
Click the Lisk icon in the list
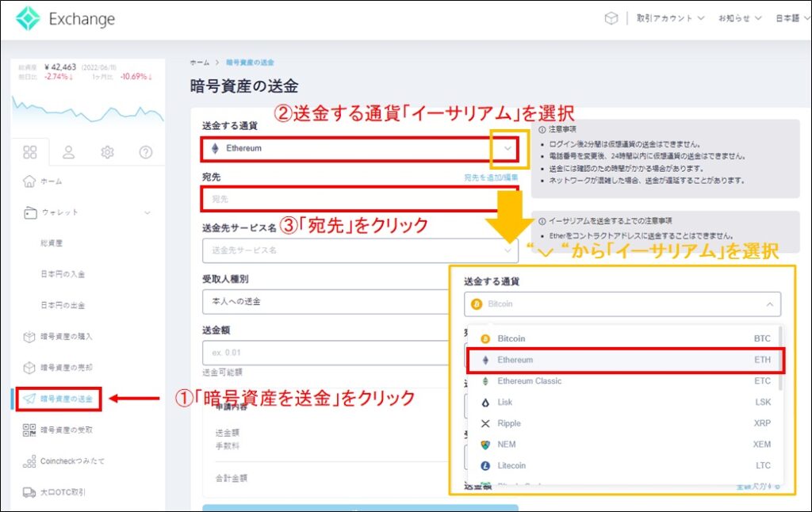(x=485, y=403)
